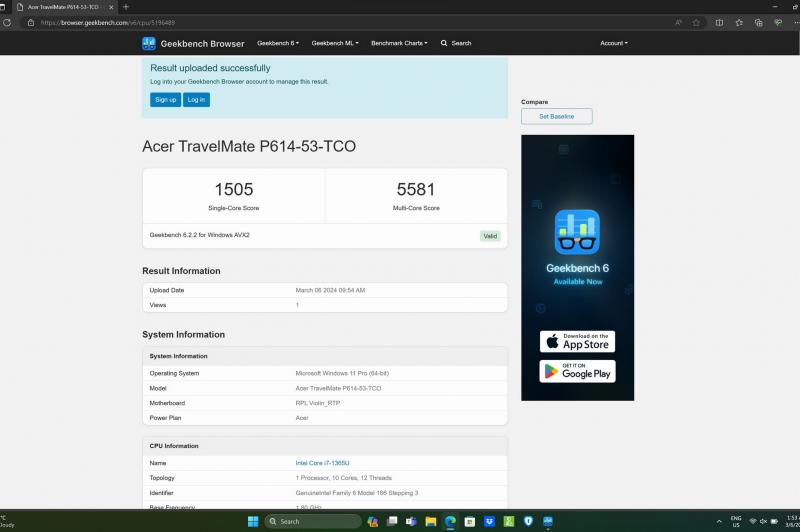Select the Acer TravelMate P614-53-TCO browser tab

pos(60,7)
